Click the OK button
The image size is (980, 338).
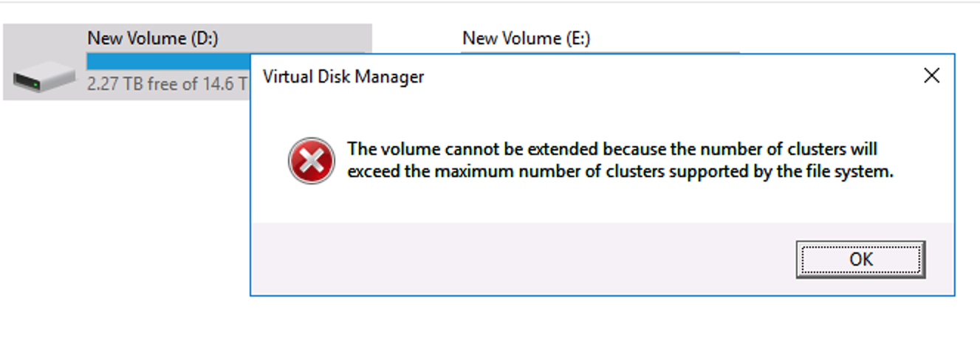pyautogui.click(x=860, y=259)
